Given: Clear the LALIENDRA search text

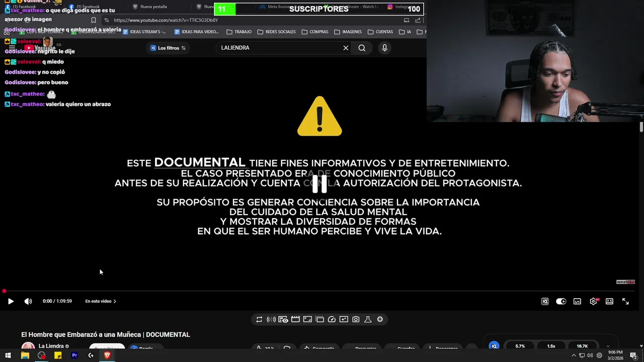Looking at the screenshot, I should 346,48.
